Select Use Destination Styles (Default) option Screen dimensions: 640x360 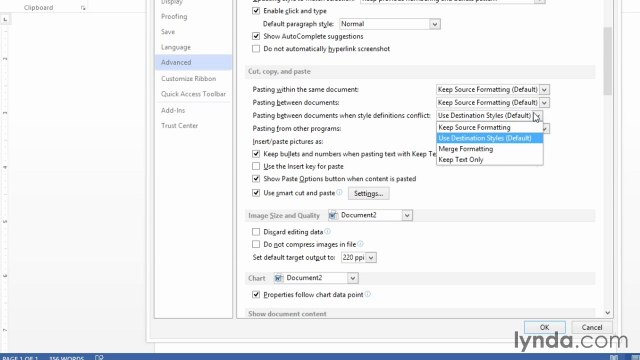(x=489, y=138)
